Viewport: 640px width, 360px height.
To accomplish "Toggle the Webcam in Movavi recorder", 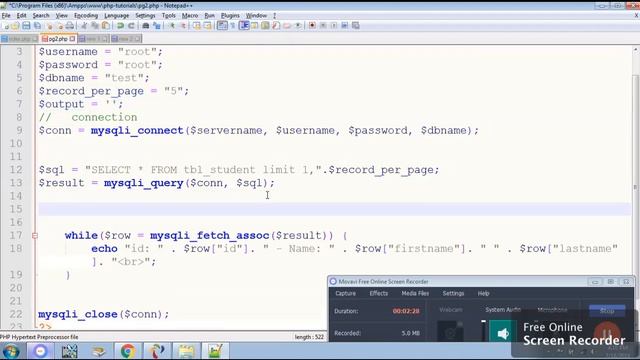I will click(x=450, y=331).
